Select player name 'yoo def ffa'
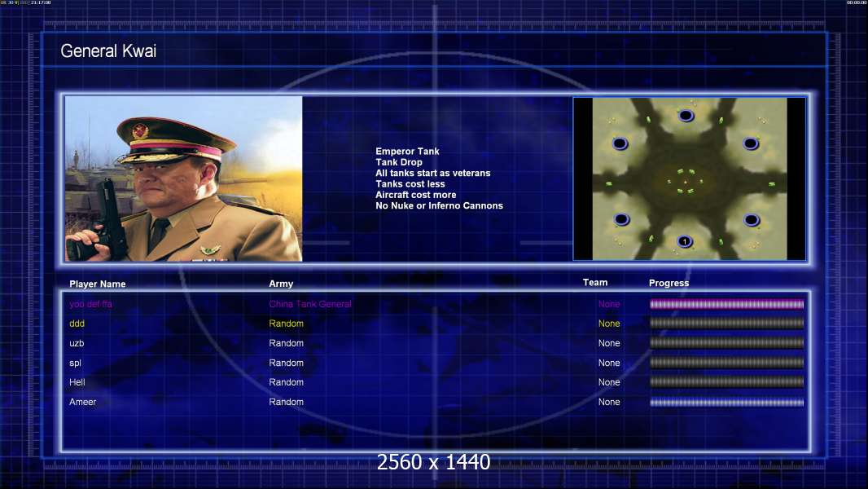Viewport: 868px width, 489px height. 90,304
